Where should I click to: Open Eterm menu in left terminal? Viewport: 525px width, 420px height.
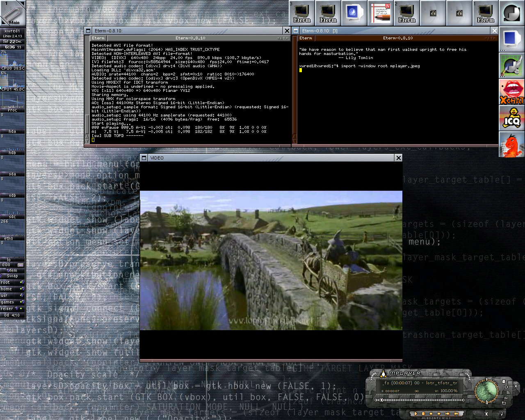(98, 38)
